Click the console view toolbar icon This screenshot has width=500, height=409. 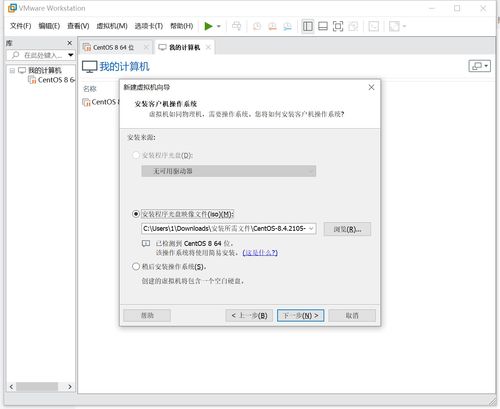point(373,26)
